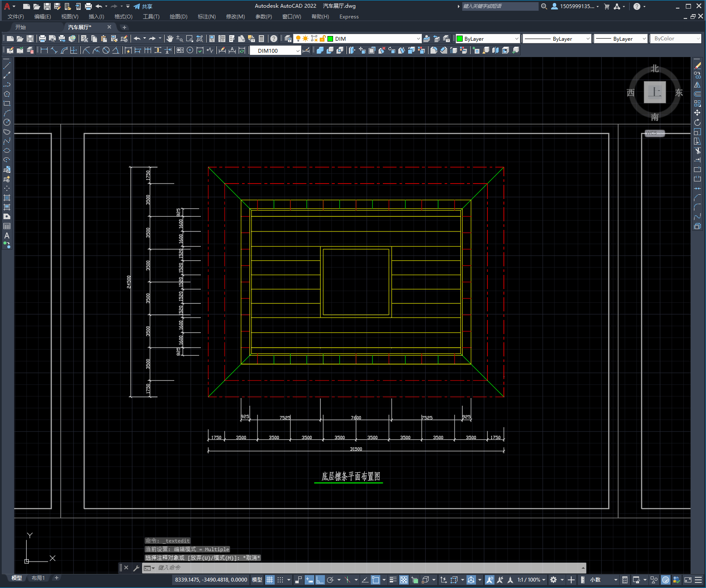Select the Angular dimension tool
Image resolution: width=706 pixels, height=588 pixels.
115,50
